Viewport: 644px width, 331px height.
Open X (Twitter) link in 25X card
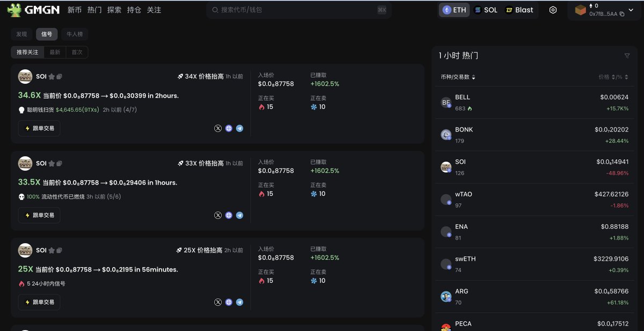(218, 302)
